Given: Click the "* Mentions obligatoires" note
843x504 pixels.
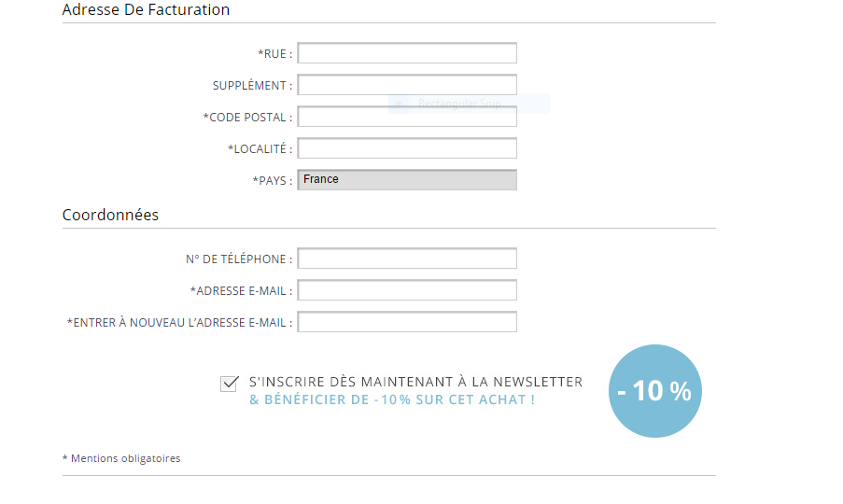Looking at the screenshot, I should [121, 458].
